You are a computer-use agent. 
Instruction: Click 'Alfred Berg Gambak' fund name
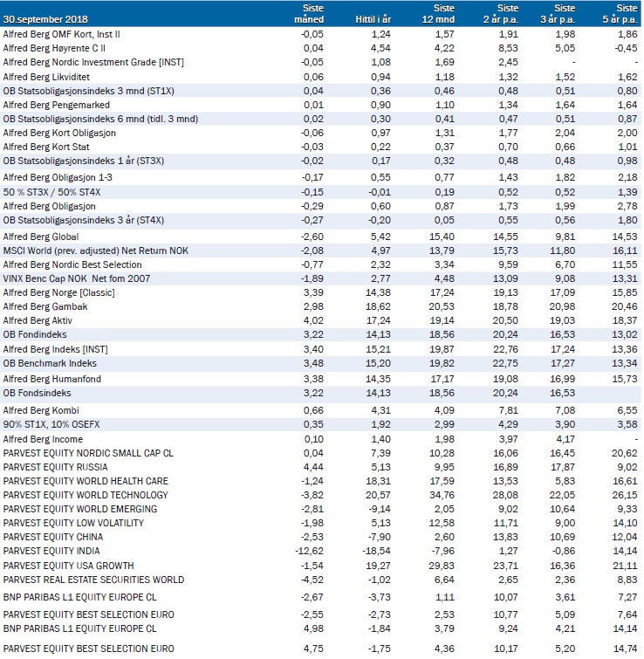[x=45, y=306]
